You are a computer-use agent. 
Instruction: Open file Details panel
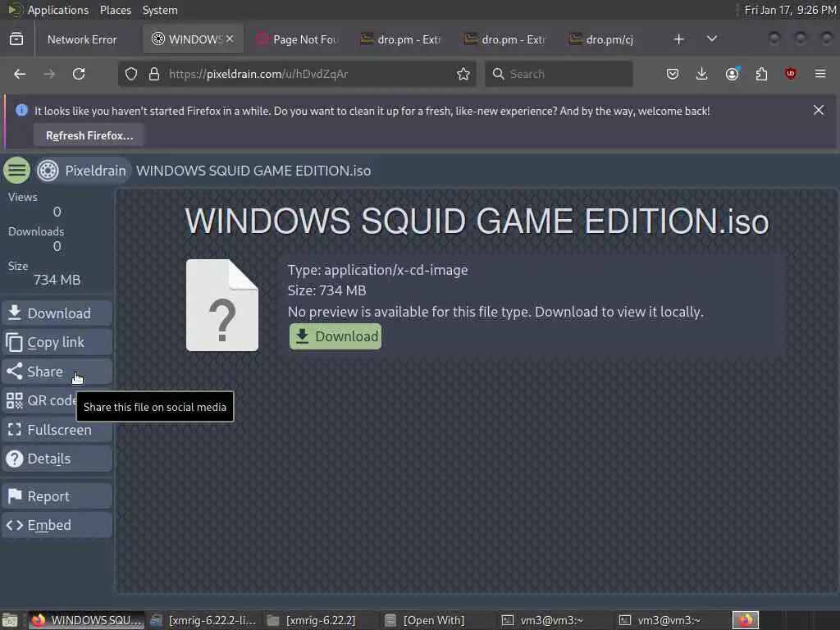57,459
